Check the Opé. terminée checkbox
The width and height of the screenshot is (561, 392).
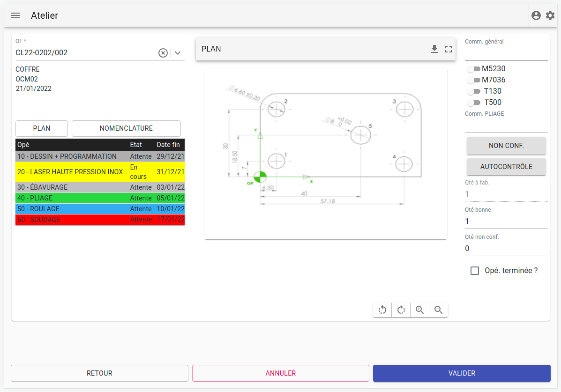pyautogui.click(x=475, y=271)
